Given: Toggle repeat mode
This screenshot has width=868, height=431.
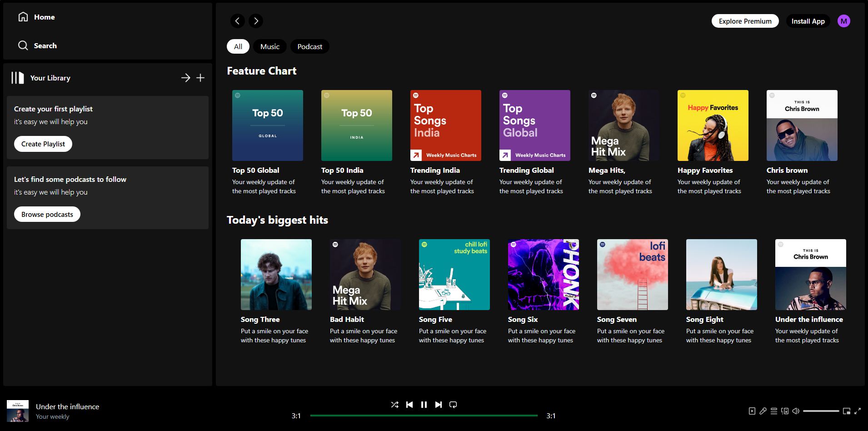Looking at the screenshot, I should point(453,405).
